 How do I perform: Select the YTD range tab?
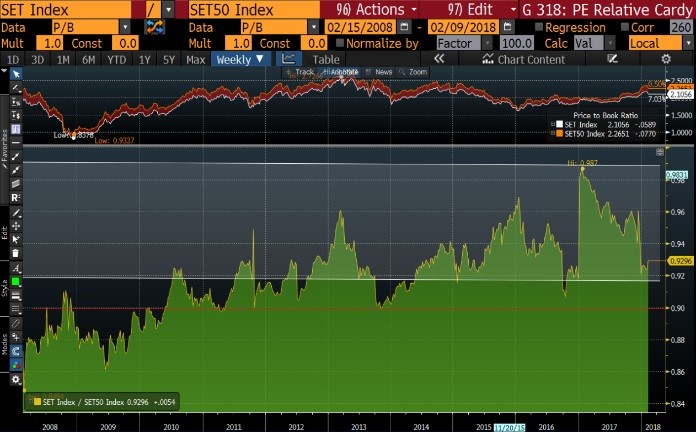(116, 59)
